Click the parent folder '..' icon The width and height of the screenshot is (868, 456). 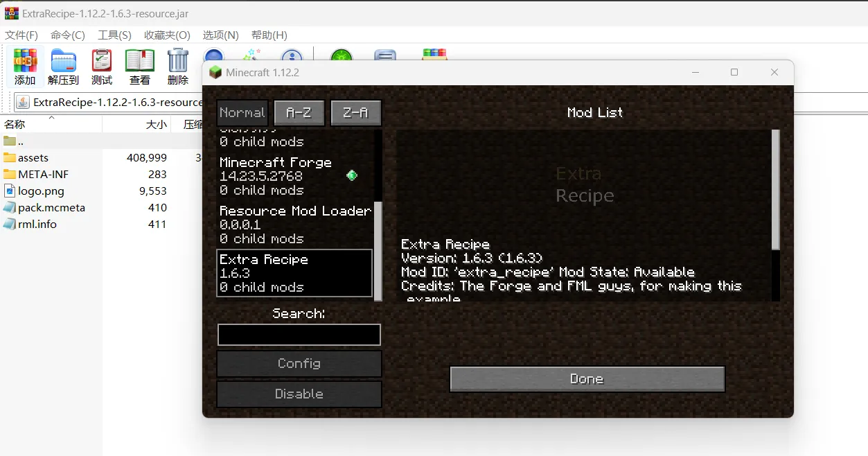click(x=9, y=141)
